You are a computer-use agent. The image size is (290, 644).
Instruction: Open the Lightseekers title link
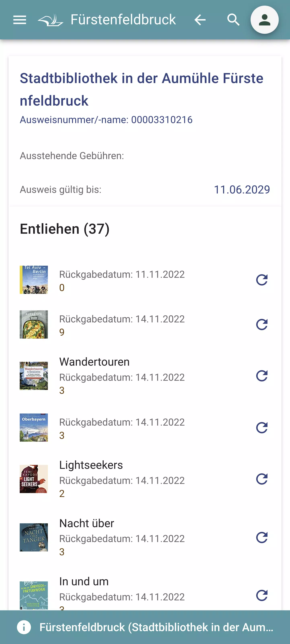(x=91, y=465)
